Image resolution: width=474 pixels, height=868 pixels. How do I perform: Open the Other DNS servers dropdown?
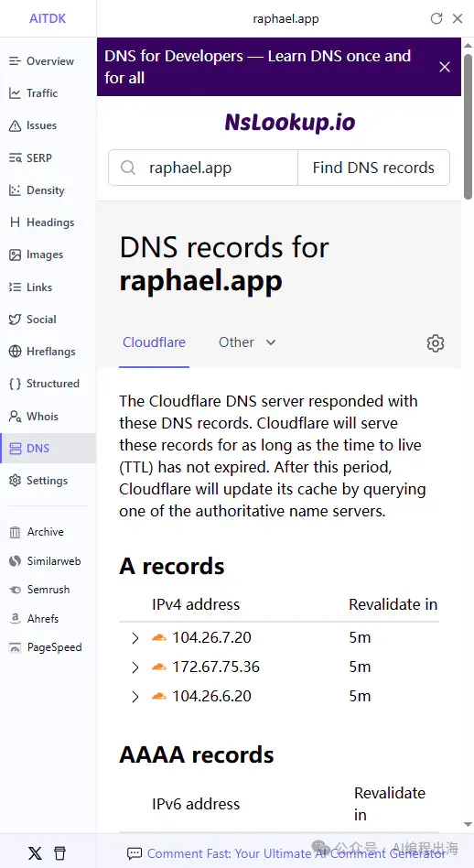247,342
